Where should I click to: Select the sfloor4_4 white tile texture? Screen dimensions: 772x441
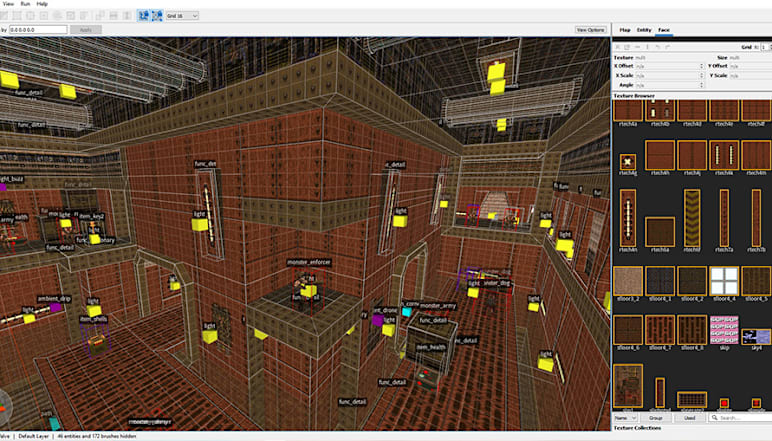click(724, 281)
